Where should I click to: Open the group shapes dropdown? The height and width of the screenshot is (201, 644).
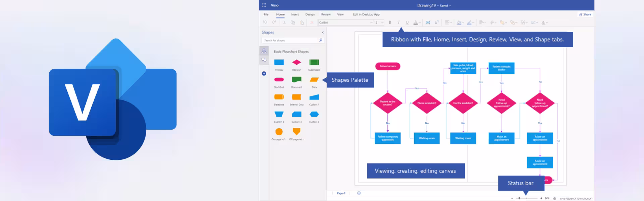pyautogui.click(x=514, y=22)
